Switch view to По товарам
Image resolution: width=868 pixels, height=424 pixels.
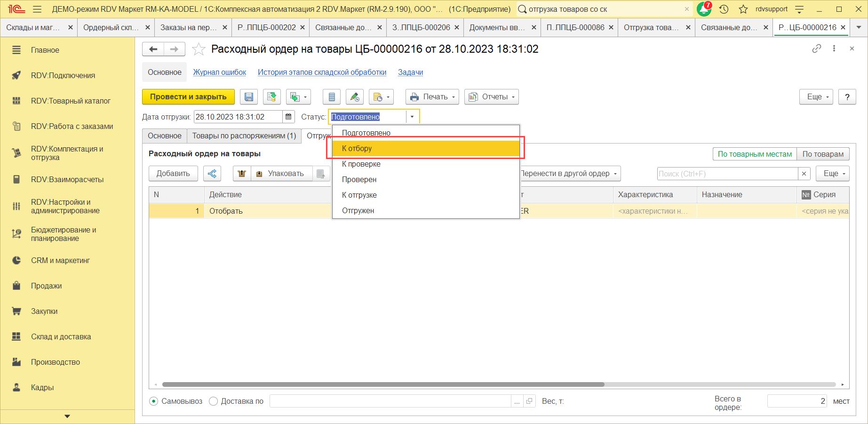(x=823, y=154)
